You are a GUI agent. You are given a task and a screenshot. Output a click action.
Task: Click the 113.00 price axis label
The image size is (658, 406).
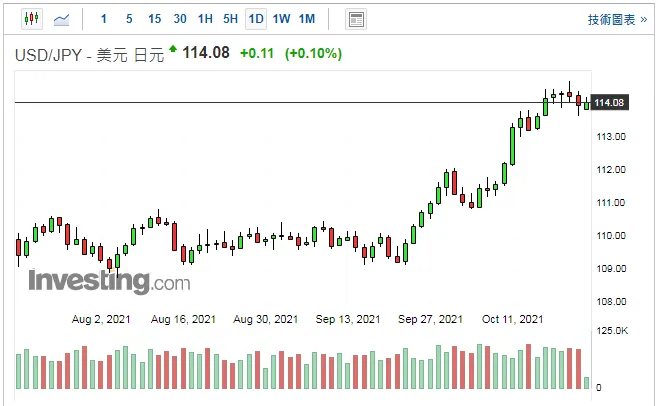tap(611, 136)
